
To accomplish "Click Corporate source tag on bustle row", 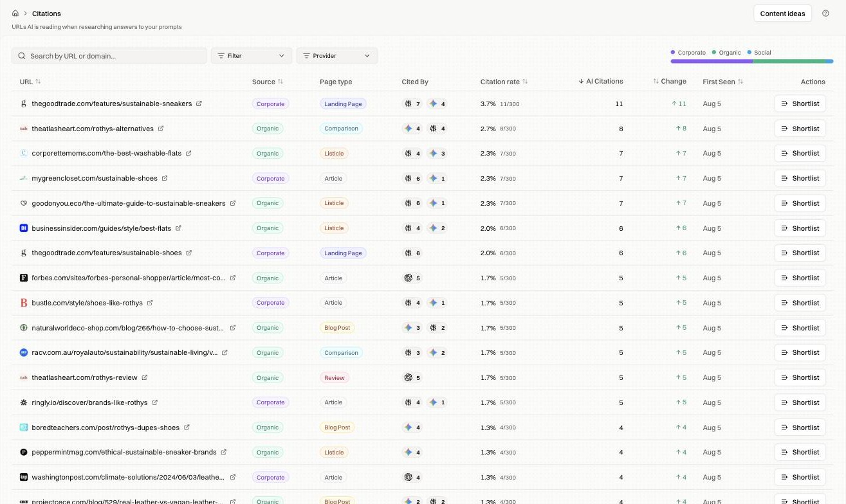I will (x=270, y=303).
